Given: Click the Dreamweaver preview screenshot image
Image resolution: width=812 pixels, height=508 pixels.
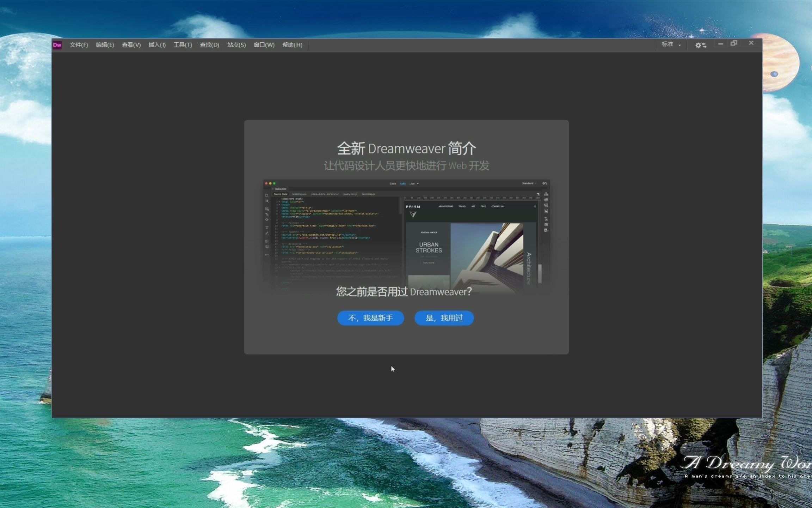Looking at the screenshot, I should [x=406, y=236].
